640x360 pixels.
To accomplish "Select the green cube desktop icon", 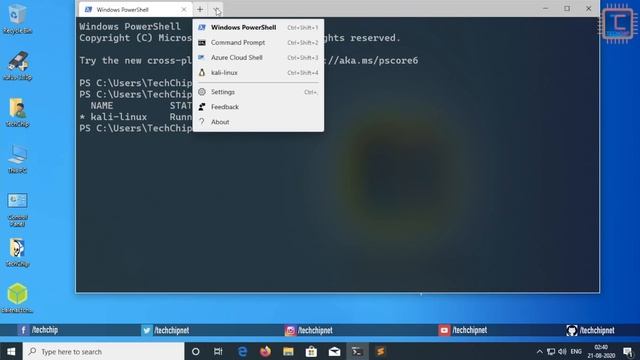I will coord(17,298).
